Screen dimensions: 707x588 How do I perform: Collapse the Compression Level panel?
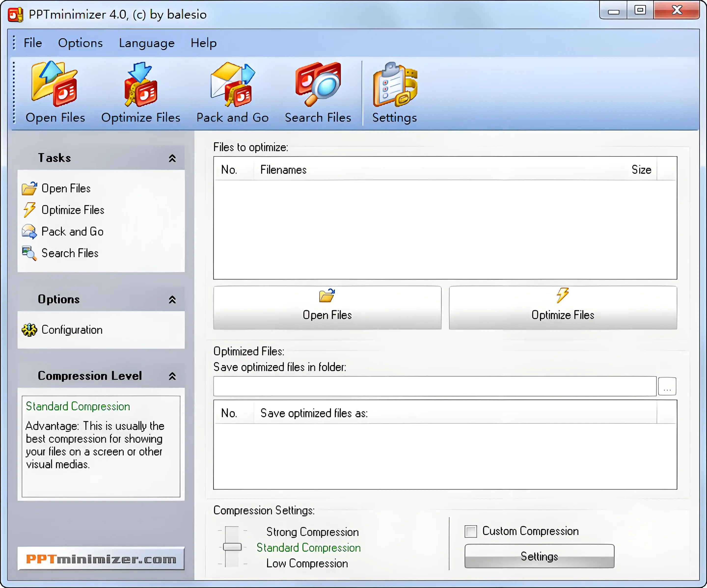[172, 376]
